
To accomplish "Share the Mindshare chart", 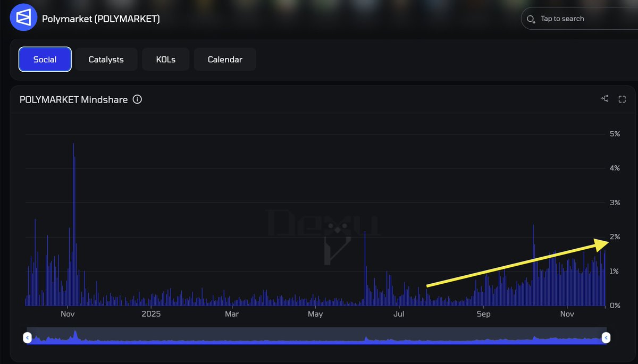I will [605, 99].
